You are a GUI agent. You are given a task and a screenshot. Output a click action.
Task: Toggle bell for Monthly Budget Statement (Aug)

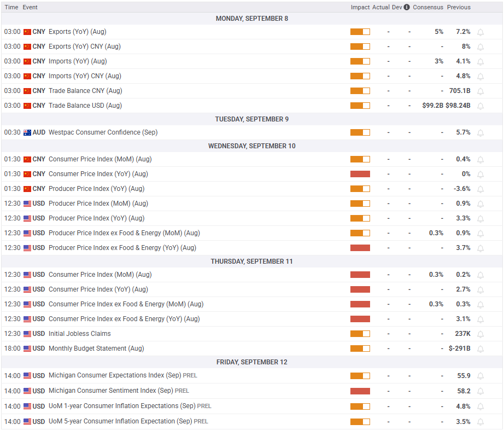[x=480, y=349]
